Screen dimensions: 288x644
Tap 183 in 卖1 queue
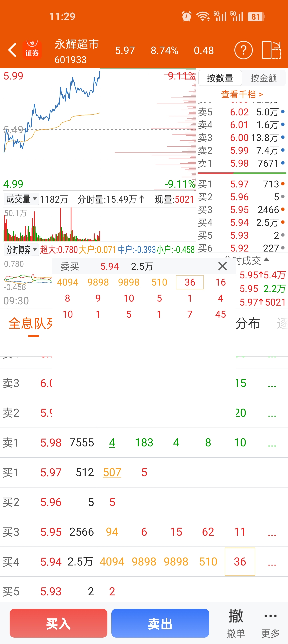click(x=144, y=443)
